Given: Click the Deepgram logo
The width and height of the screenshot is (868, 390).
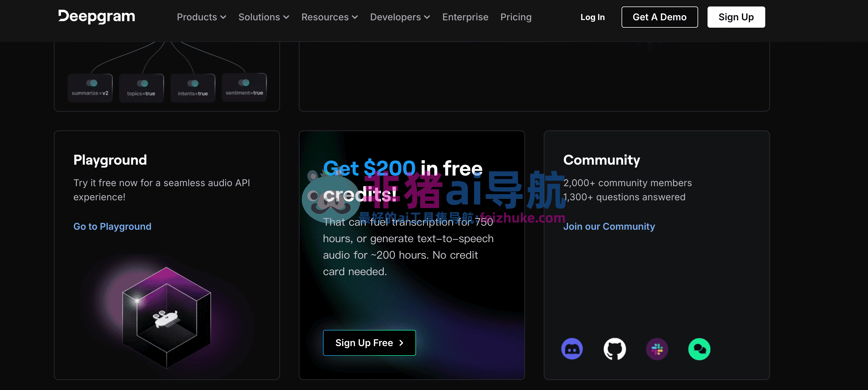Looking at the screenshot, I should (97, 16).
